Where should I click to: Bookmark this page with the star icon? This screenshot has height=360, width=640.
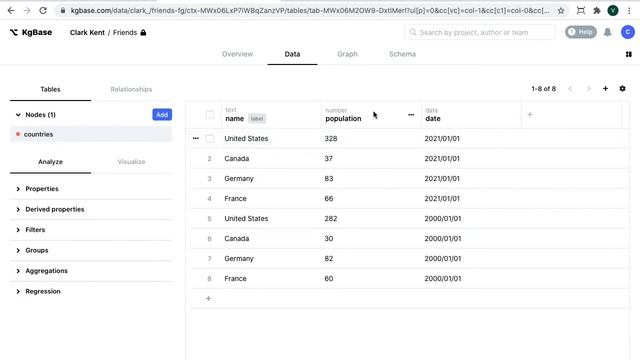click(x=561, y=11)
